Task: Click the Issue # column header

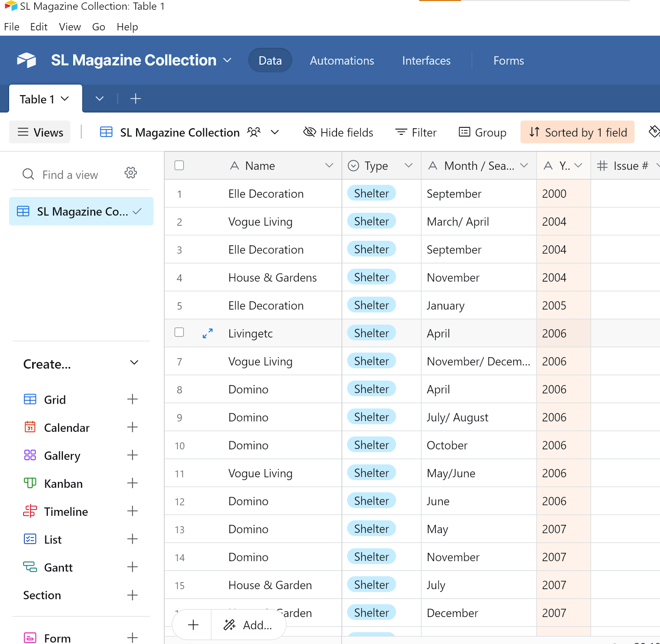Action: [625, 166]
